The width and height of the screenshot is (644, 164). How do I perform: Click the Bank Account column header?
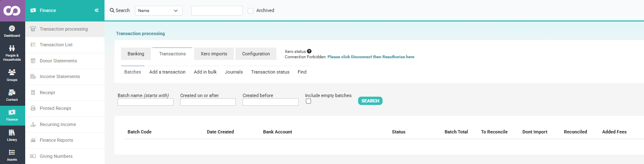(x=278, y=132)
